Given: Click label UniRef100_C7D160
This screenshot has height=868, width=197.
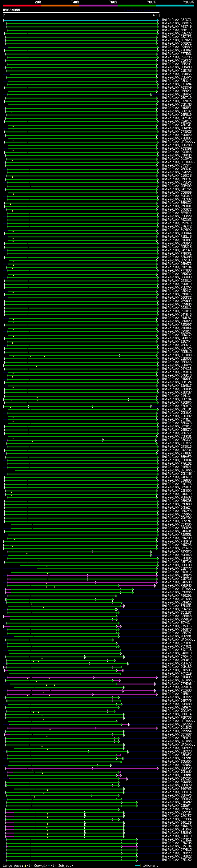Looking at the screenshot, I should point(177,860).
